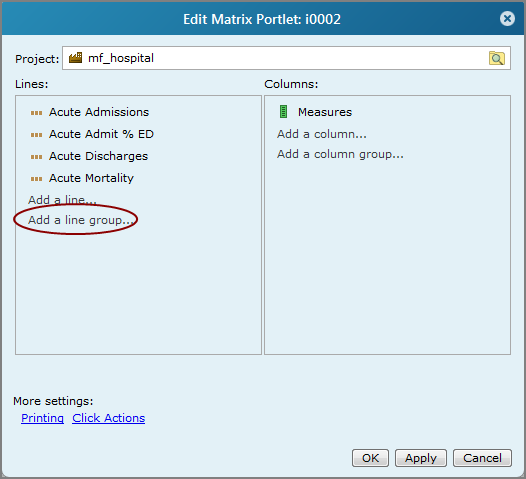Click the dotted icon beside Acute Admissions
Screen dimensions: 526x479
coord(36,113)
